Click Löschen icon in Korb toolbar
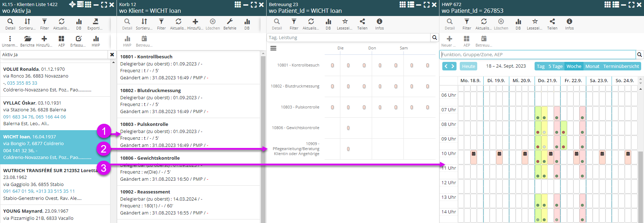The width and height of the screenshot is (644, 223). 213,22
